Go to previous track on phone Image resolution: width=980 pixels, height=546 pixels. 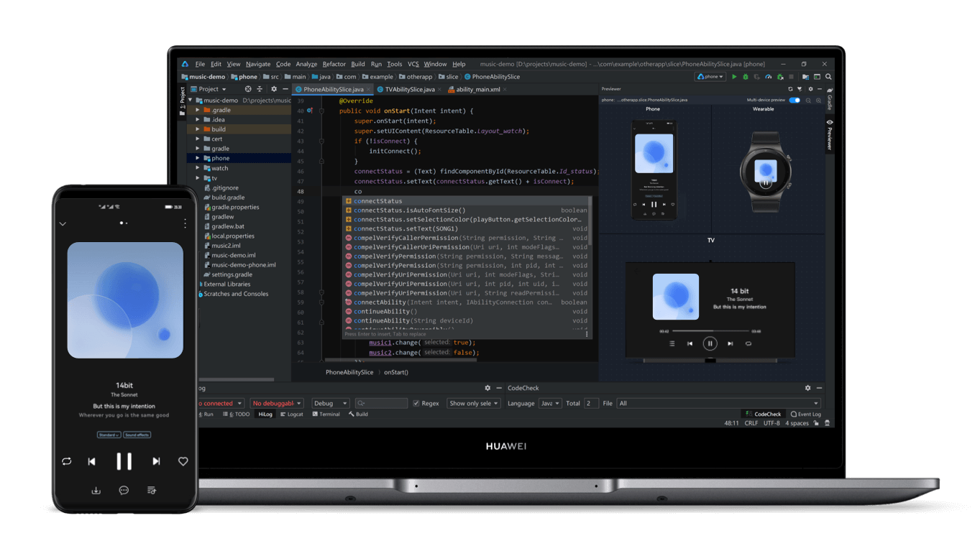(x=91, y=461)
